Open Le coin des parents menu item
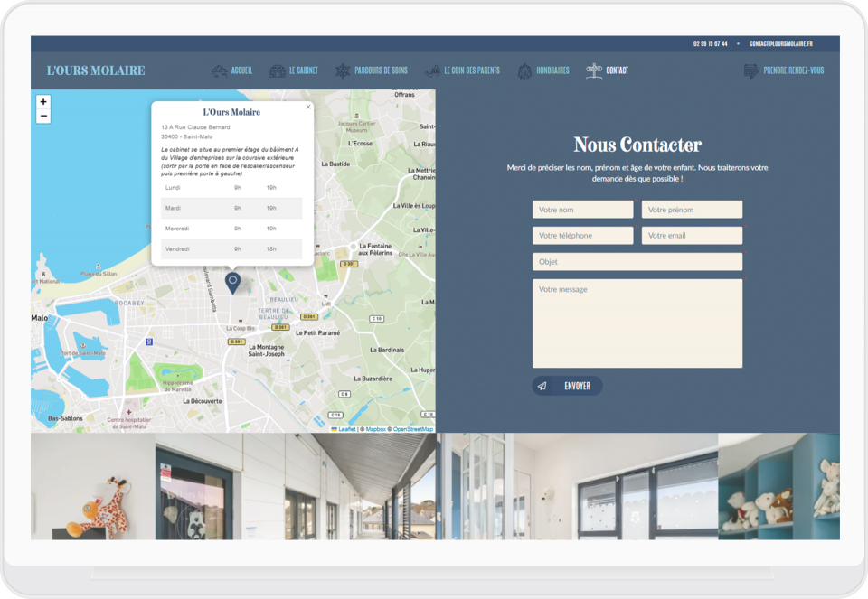Image resolution: width=868 pixels, height=599 pixels. 472,70
